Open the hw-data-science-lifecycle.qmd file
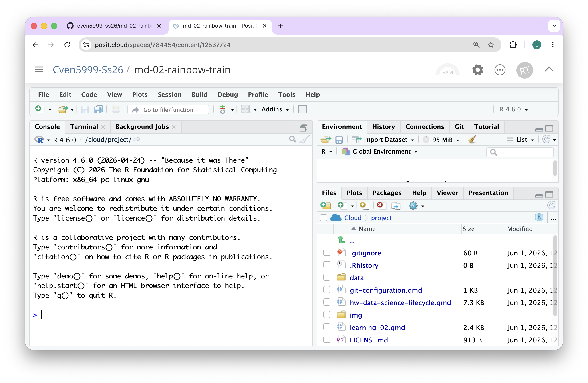This screenshot has width=588, height=383. coord(400,302)
